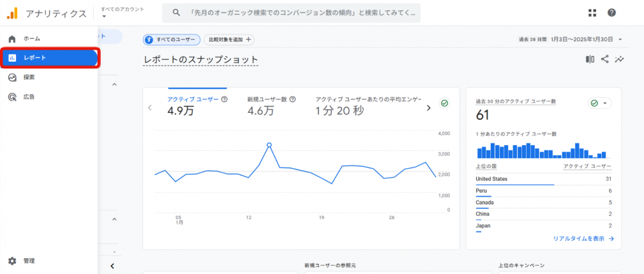Open the Insights sparkline icon
Screen dimensions: 644x274
pyautogui.click(x=619, y=59)
